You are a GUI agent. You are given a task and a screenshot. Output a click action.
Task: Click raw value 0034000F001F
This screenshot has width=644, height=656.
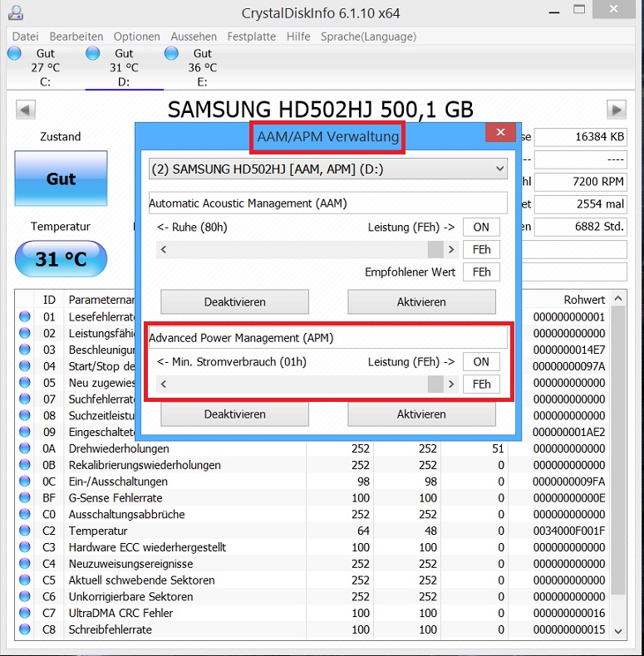coord(569,531)
